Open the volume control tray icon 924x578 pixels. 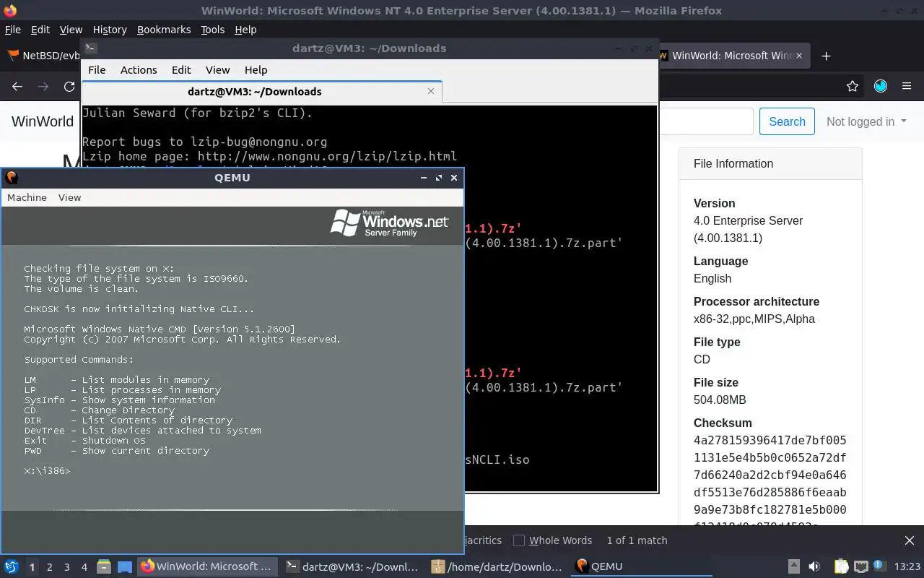(814, 566)
